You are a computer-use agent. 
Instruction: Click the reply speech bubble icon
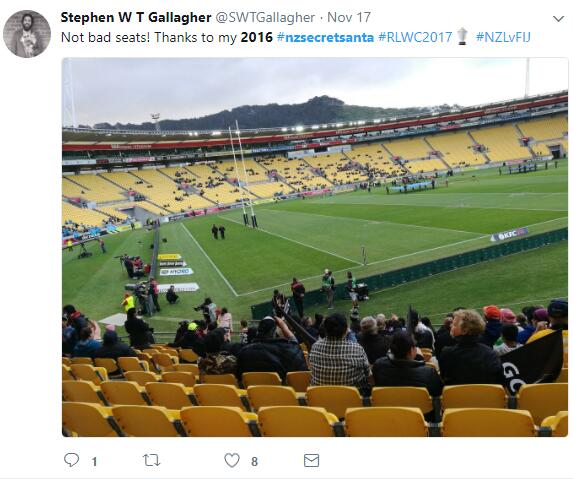71,460
